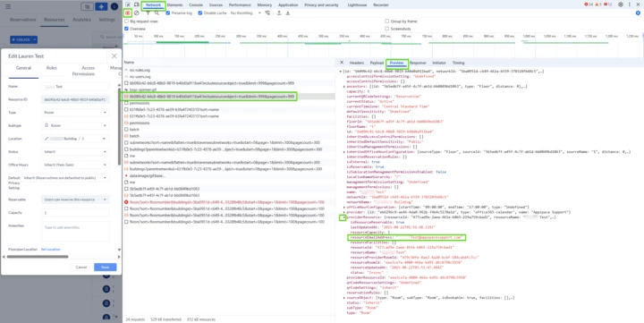Switch to the Console tab
Screen dimensions: 644x323
[196, 5]
